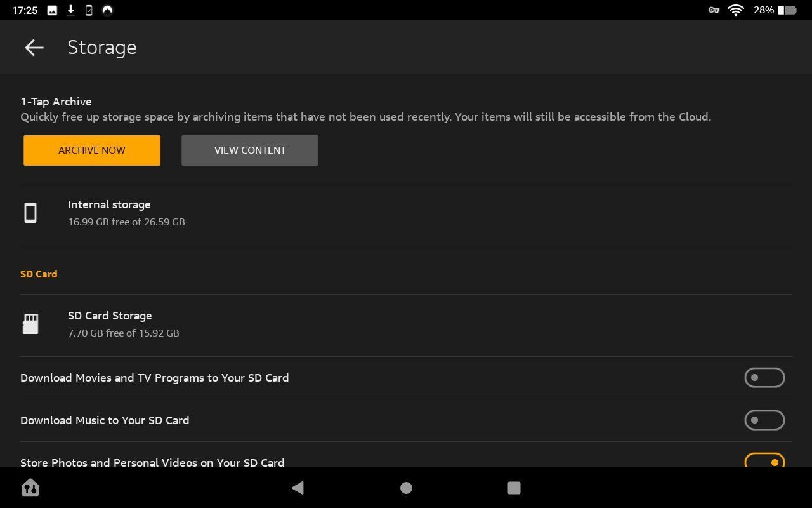Tap Download Music to Your SD Card label
This screenshot has width=812, height=508.
point(105,420)
